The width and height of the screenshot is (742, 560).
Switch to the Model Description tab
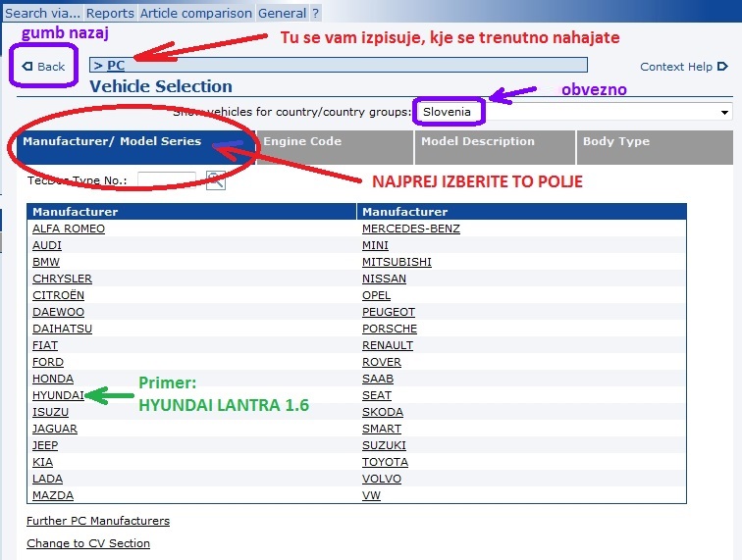coord(495,147)
